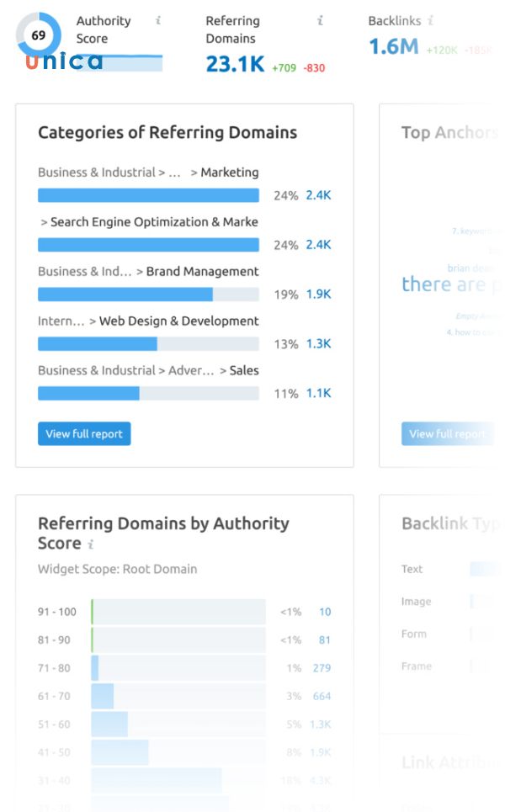Open View full report under Top Anchors
Viewport: 505px width, 812px height.
click(448, 434)
